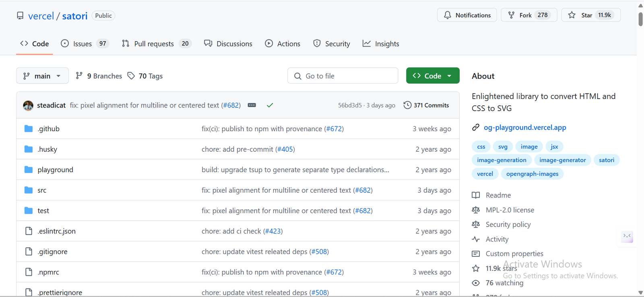Open the playground folder name
This screenshot has width=644, height=297.
tap(56, 170)
